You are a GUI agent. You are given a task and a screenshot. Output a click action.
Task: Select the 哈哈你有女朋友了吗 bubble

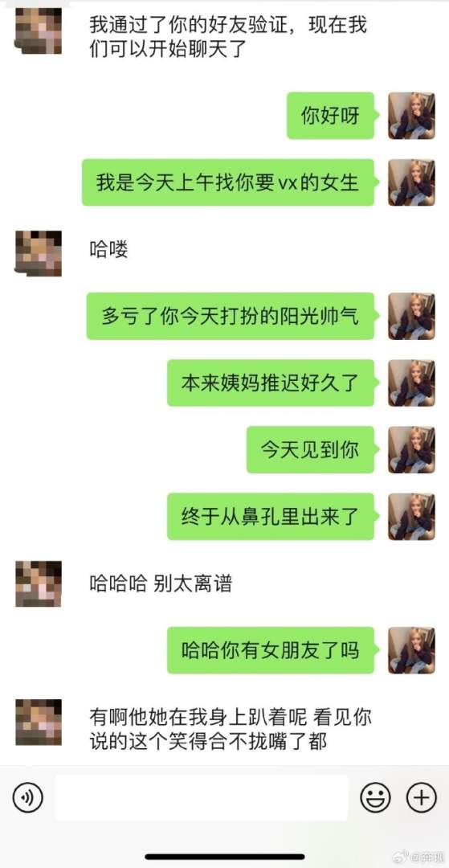point(273,650)
